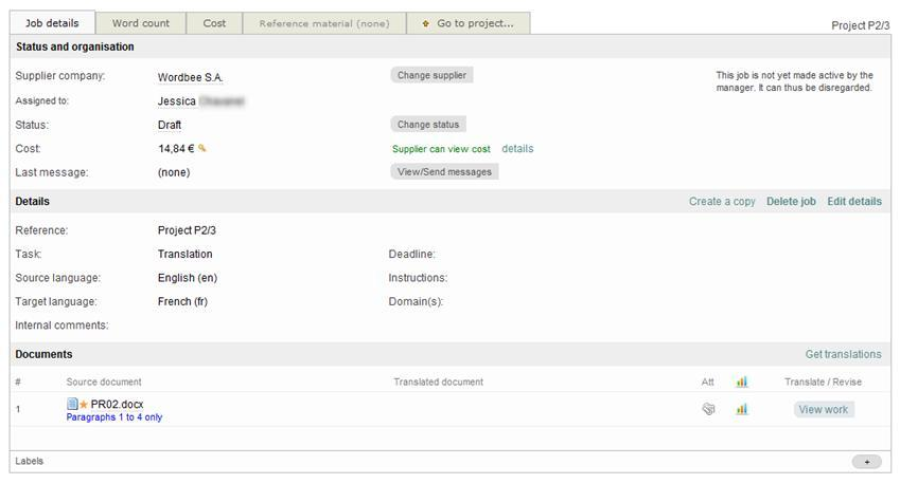Viewport: 900px width, 484px height.
Task: Click the arrow icon in Go to project tab
Action: [x=426, y=23]
